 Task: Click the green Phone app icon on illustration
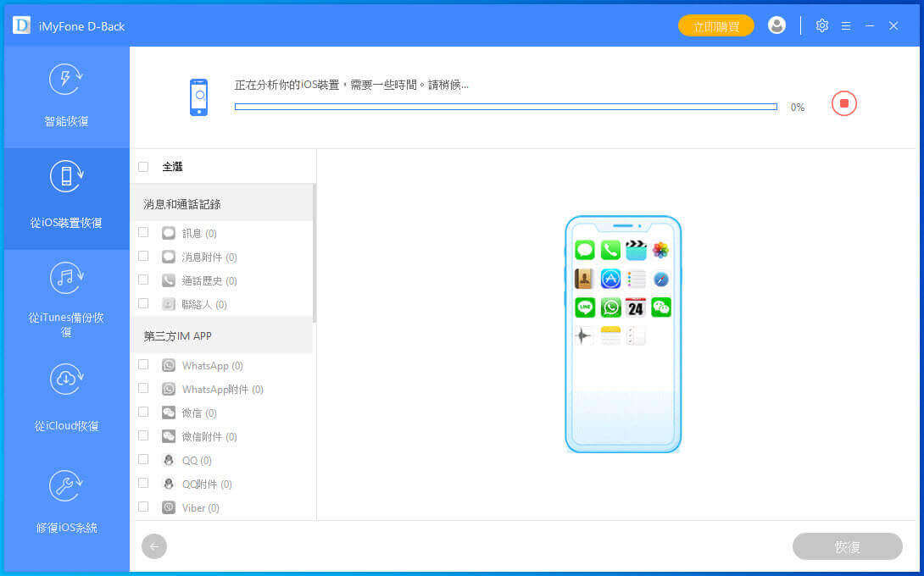(x=610, y=251)
